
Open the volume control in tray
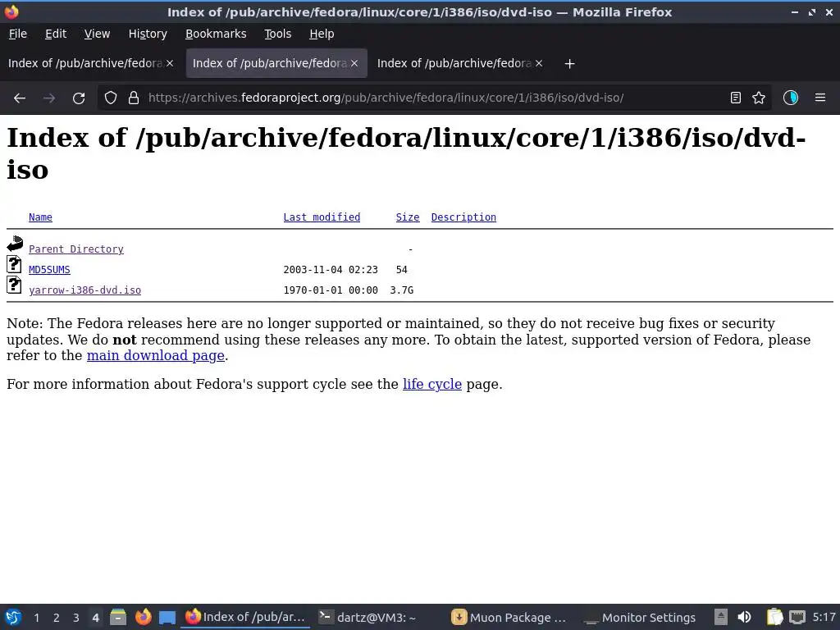coord(744,617)
